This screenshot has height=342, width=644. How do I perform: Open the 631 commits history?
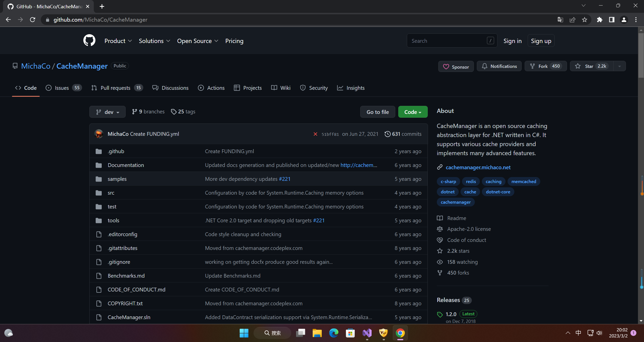point(403,134)
